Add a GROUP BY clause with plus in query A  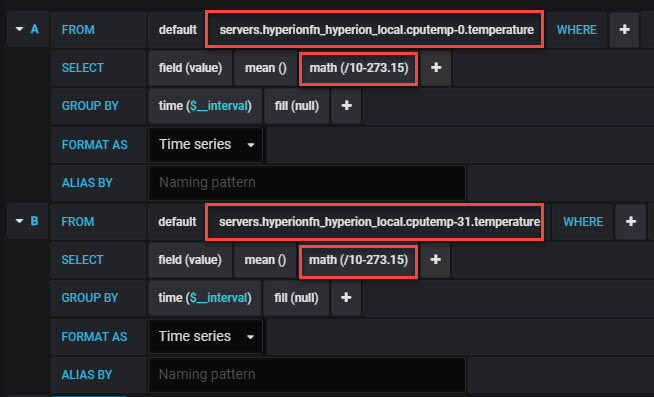tap(346, 106)
